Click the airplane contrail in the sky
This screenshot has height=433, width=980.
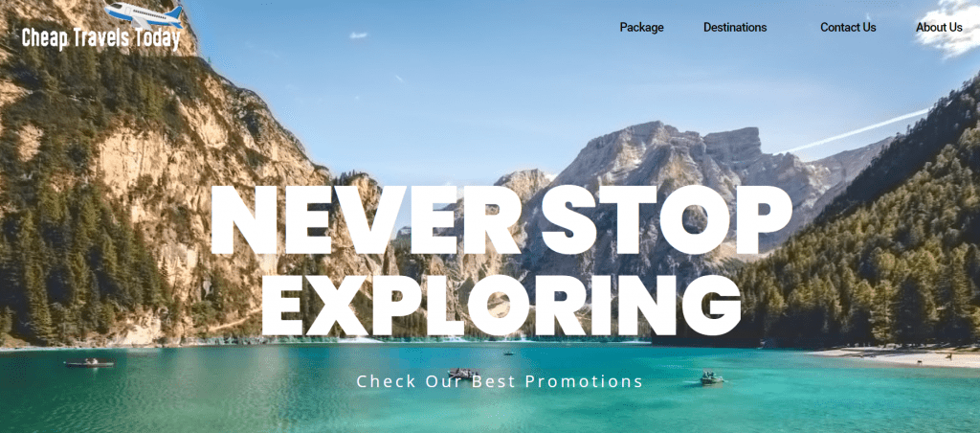[x=857, y=131]
